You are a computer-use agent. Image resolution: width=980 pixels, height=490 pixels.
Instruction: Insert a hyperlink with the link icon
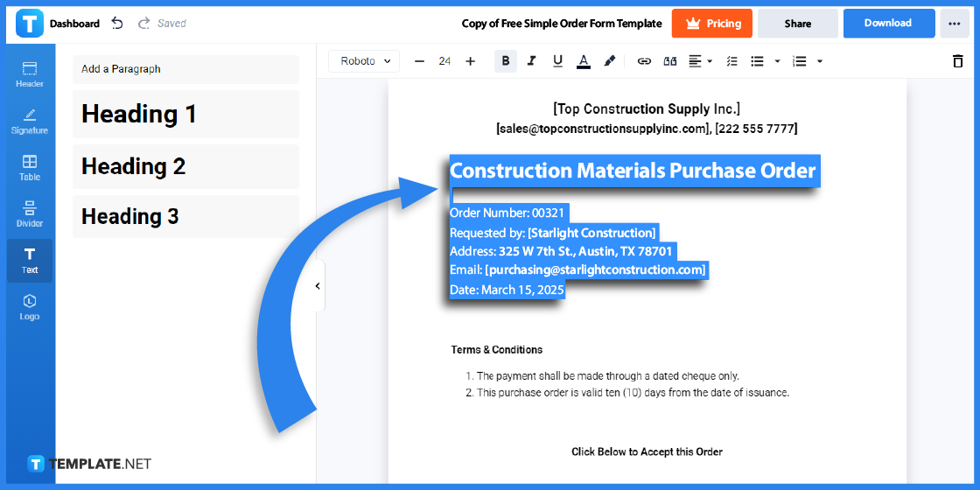[644, 61]
